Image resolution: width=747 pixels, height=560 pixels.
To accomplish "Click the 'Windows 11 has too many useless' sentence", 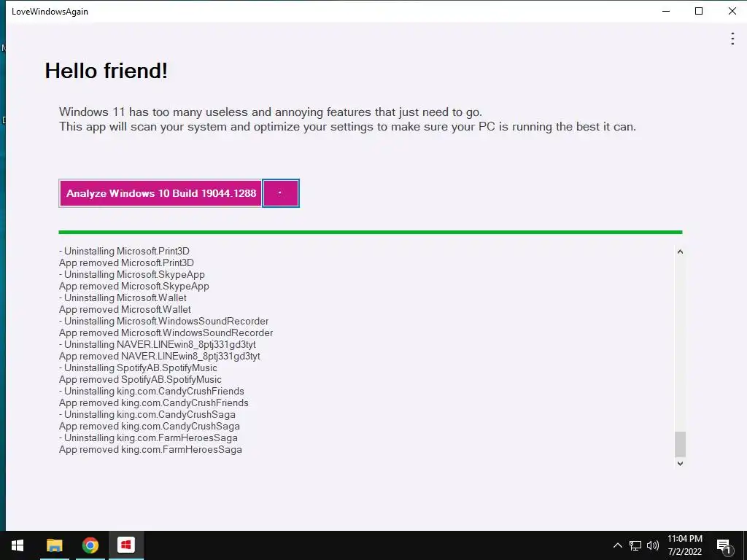I will (x=271, y=112).
